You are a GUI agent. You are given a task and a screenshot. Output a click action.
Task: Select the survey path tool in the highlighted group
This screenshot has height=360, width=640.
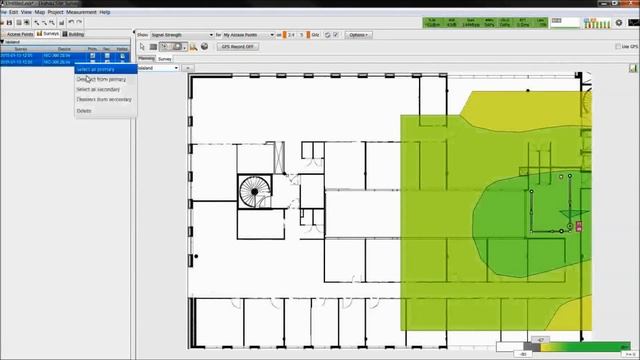[x=164, y=47]
